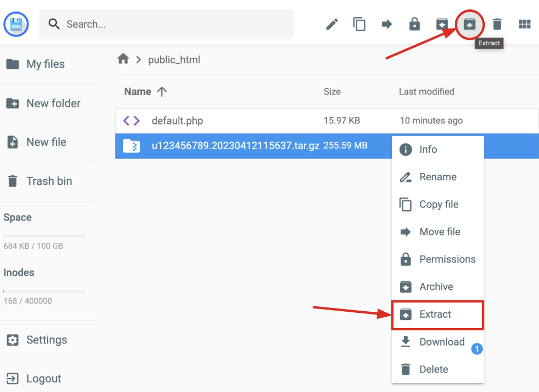Click the magnifier search icon
This screenshot has height=392, width=539.
(54, 24)
